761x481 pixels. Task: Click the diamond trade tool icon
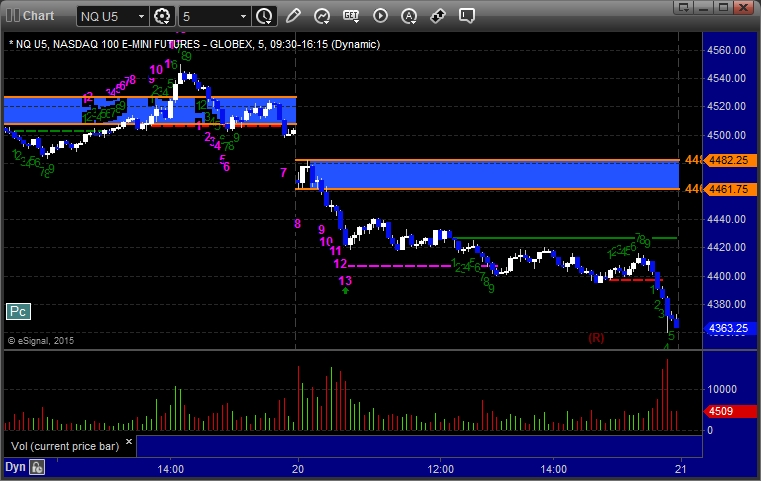(437, 16)
